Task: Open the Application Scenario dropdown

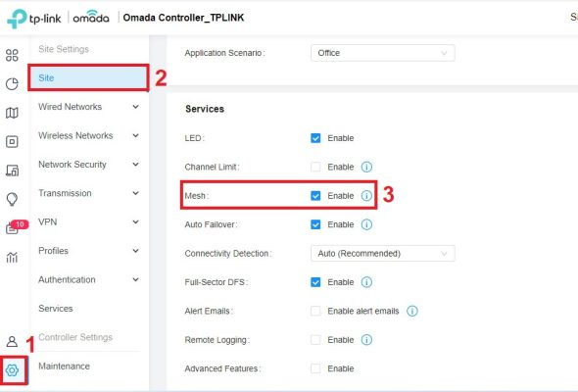Action: [x=383, y=53]
